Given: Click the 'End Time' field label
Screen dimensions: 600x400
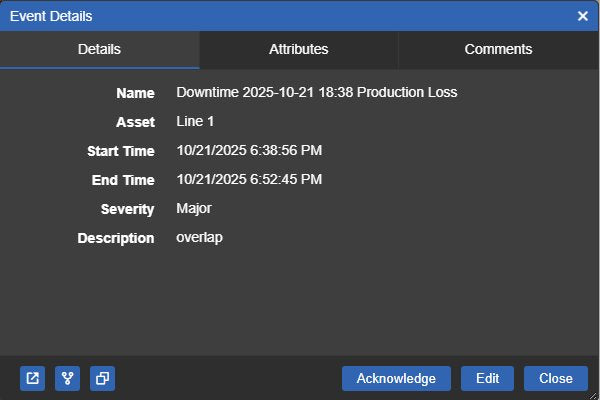Looking at the screenshot, I should pyautogui.click(x=123, y=180).
